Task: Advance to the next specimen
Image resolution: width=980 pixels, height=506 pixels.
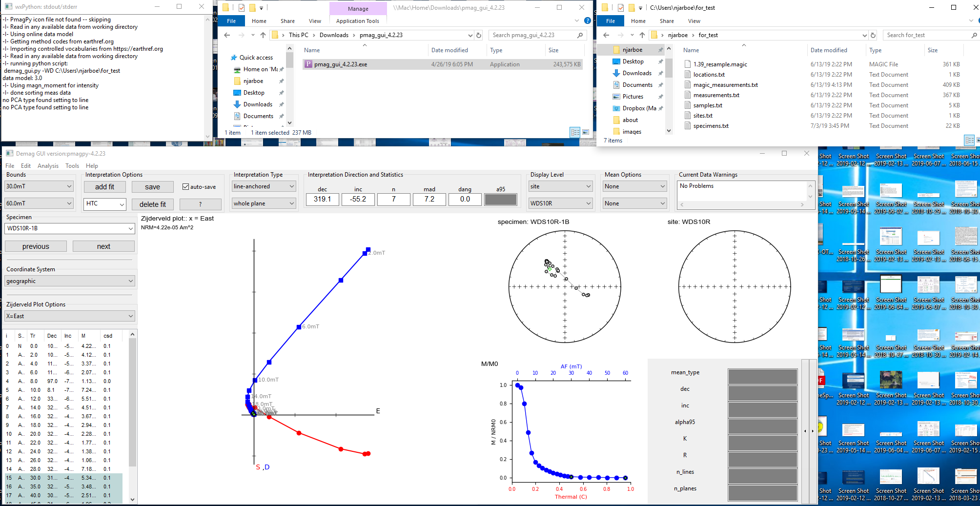Action: [103, 246]
